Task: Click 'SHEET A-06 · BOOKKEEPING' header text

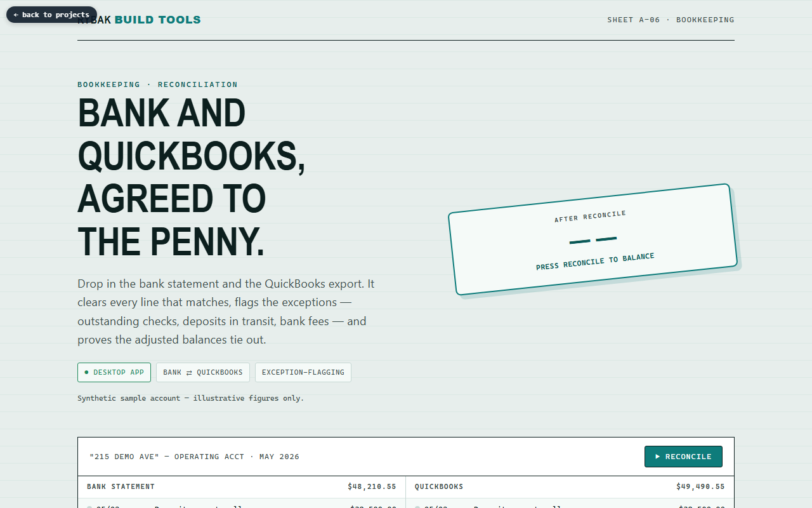Action: 671,20
